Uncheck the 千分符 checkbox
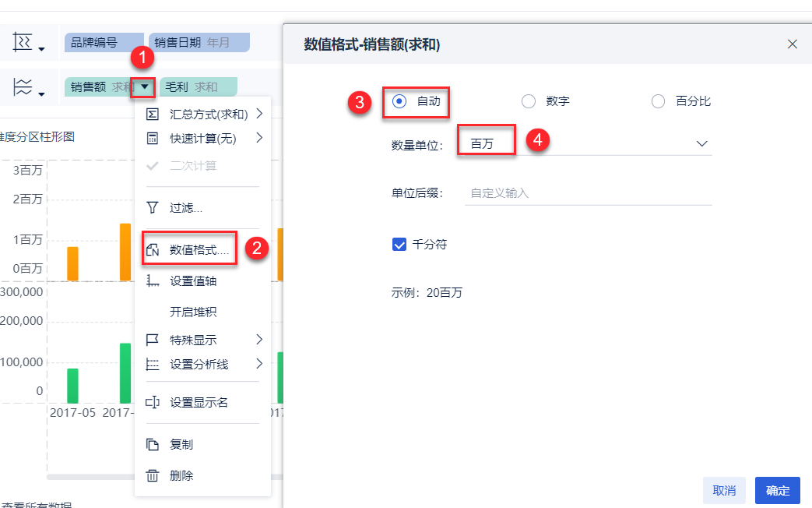The image size is (812, 508). pos(399,245)
